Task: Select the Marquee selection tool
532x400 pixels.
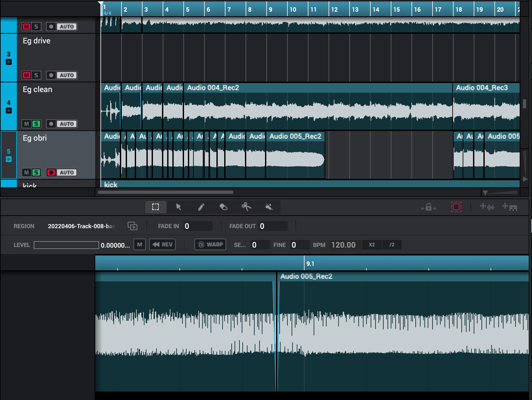Action: coord(156,207)
